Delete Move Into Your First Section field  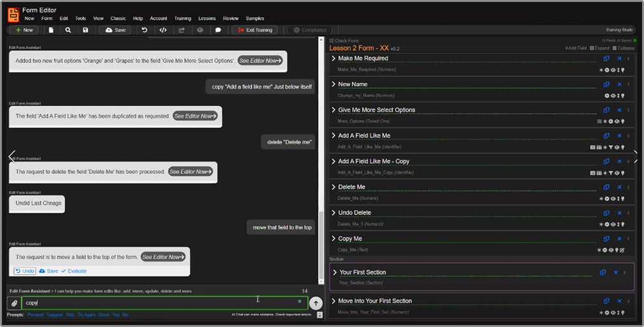click(619, 301)
